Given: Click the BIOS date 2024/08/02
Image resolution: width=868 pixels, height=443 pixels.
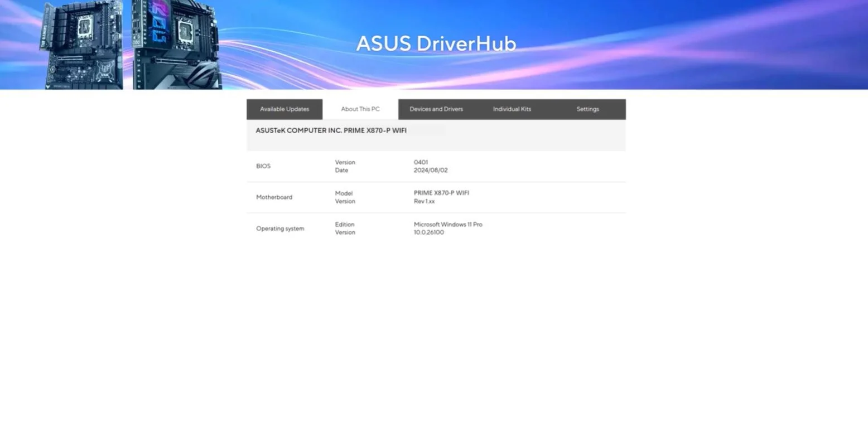Looking at the screenshot, I should (431, 171).
